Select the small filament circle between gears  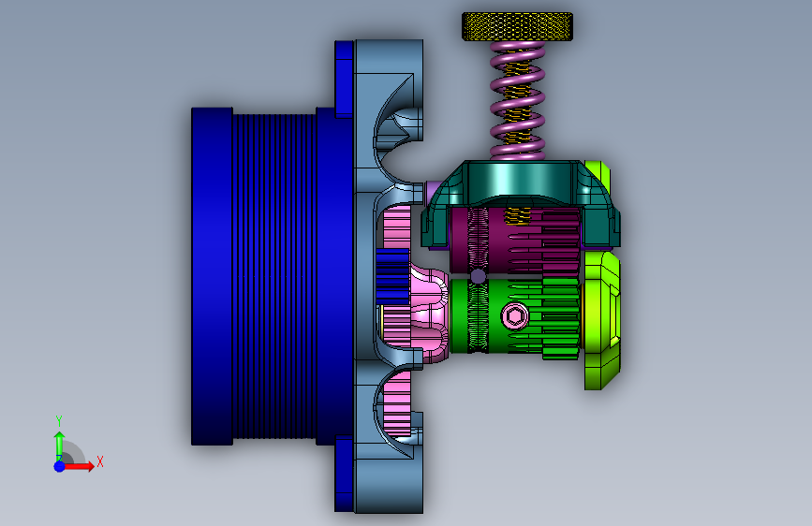click(478, 276)
